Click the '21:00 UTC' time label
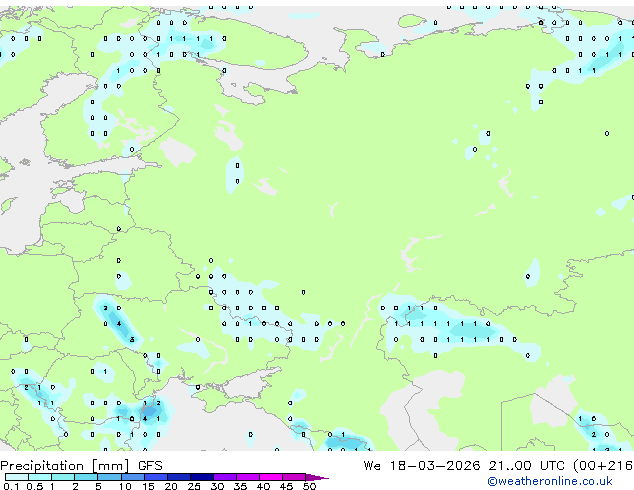The height and width of the screenshot is (490, 634). pyautogui.click(x=526, y=466)
